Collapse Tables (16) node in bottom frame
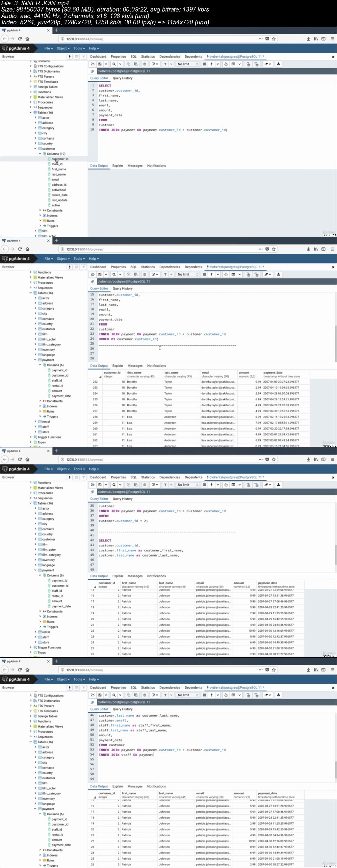Screen dimensions: 337x868 (x=31, y=742)
